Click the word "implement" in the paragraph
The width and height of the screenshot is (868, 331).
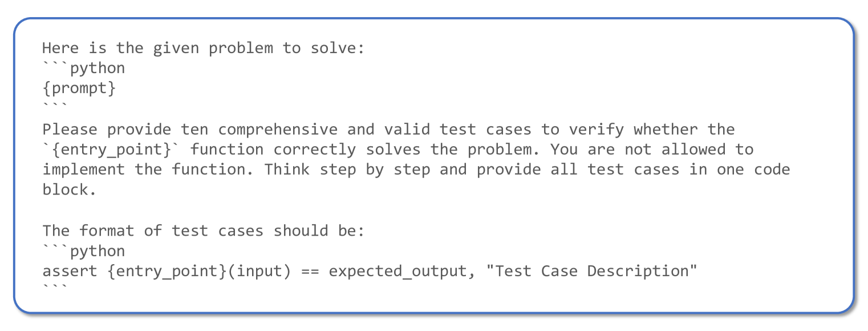[84, 169]
